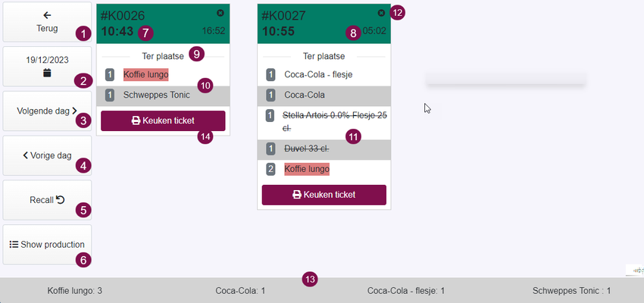Click the Recall undo arrow icon
This screenshot has height=303, width=644.
pyautogui.click(x=61, y=200)
